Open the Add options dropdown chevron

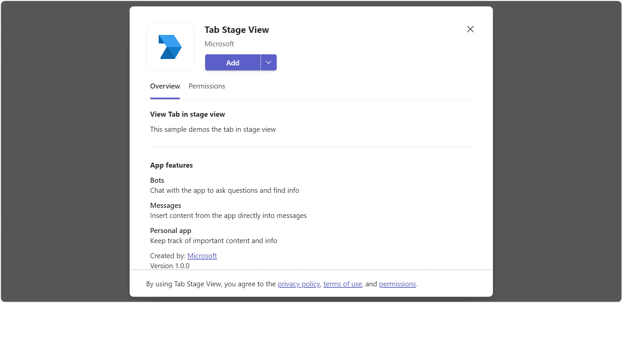(268, 62)
